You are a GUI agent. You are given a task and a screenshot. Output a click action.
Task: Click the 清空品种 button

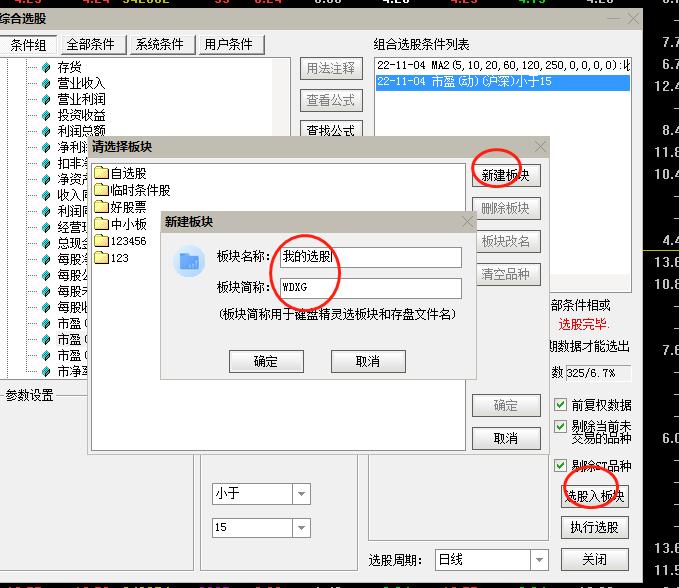point(508,274)
